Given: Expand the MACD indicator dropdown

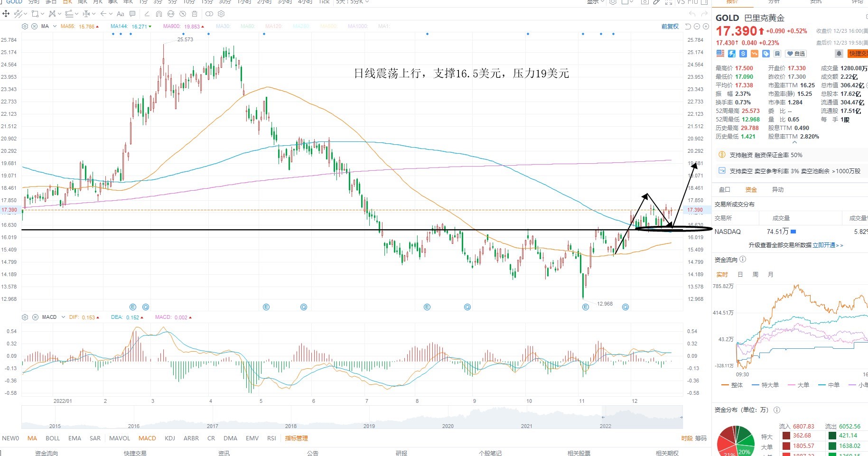Looking at the screenshot, I should tap(63, 317).
